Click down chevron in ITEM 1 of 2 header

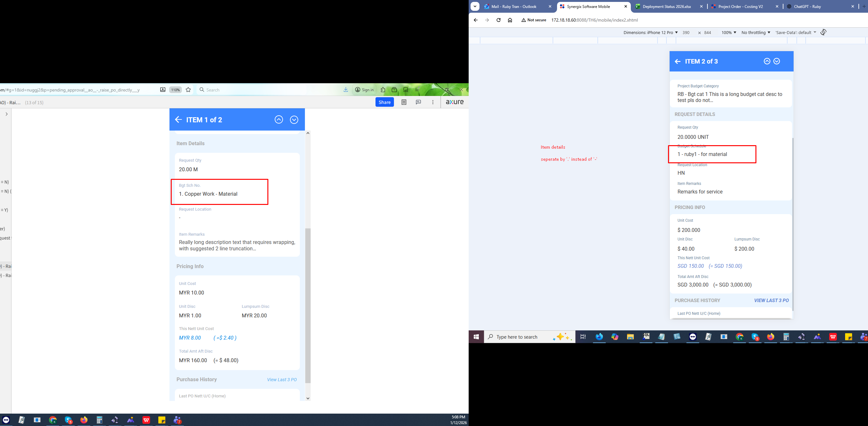click(294, 119)
